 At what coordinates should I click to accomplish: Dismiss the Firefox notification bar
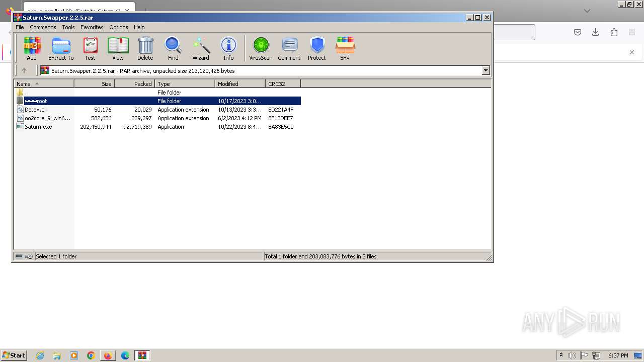pos(632,52)
